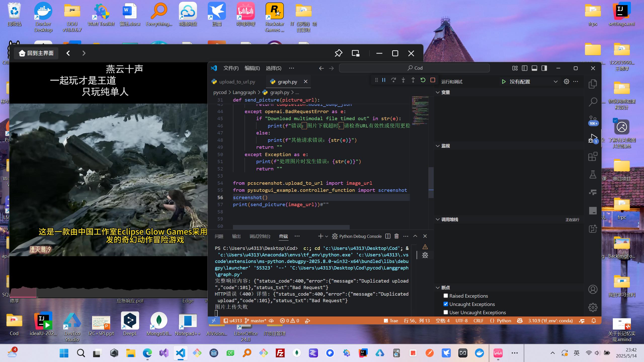Click the UTF-8 encoding in the status bar
The height and width of the screenshot is (362, 644).
coord(461,321)
